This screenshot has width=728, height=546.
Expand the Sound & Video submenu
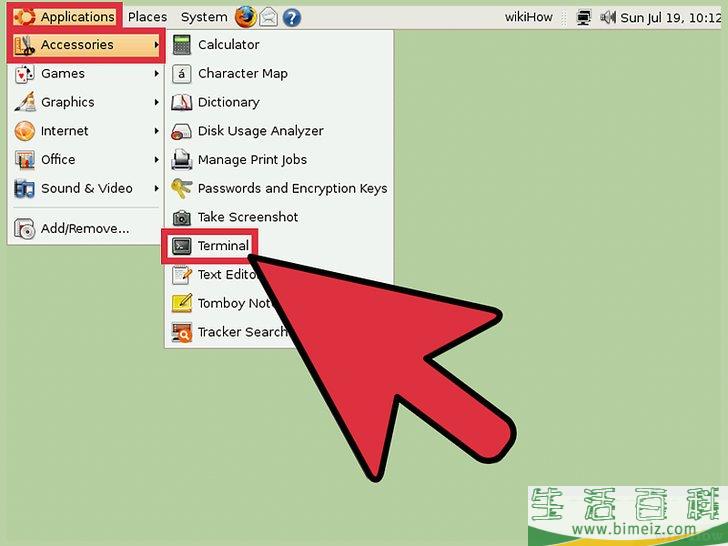pos(85,188)
